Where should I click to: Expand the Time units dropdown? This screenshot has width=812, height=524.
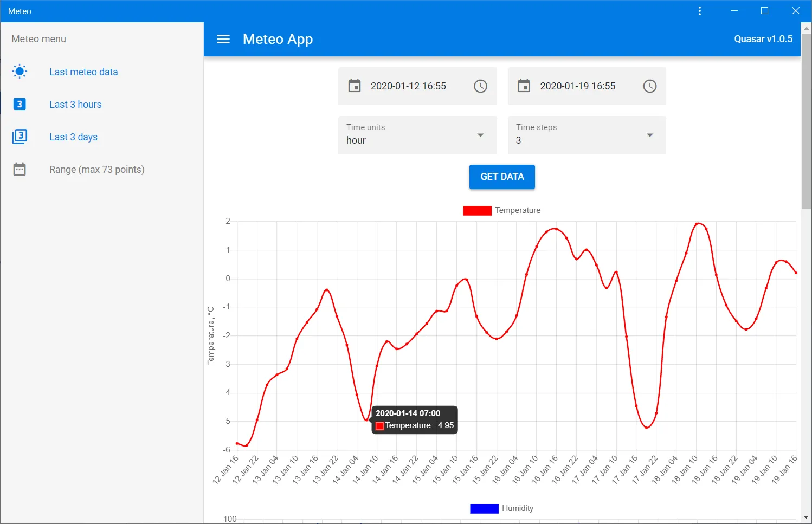click(x=480, y=135)
